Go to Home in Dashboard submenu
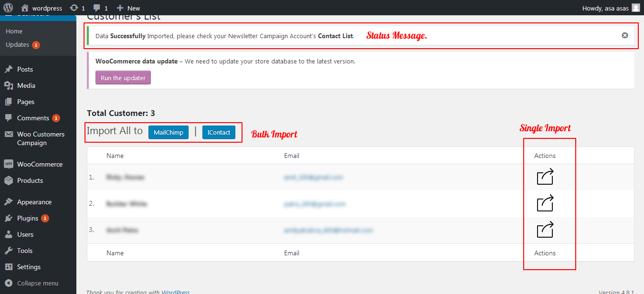Screen dimensions: 644x294 pyautogui.click(x=14, y=31)
